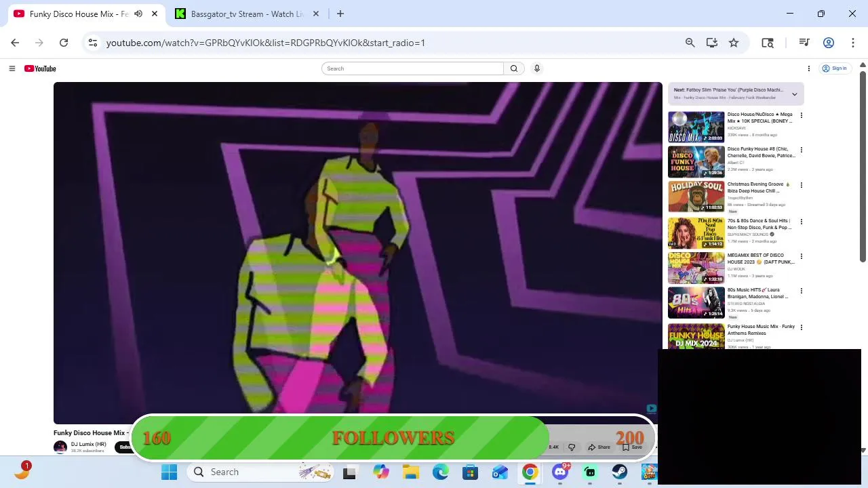Close the Bassgator_tv Stream tab

[316, 14]
